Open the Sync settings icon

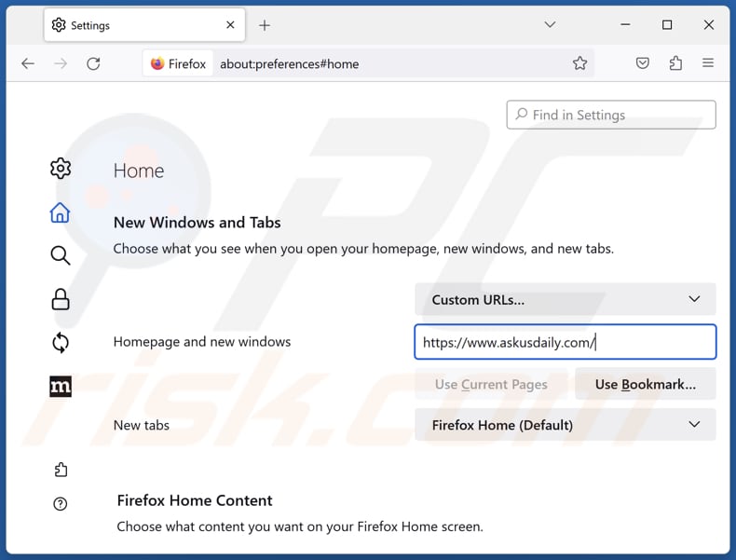[x=61, y=343]
